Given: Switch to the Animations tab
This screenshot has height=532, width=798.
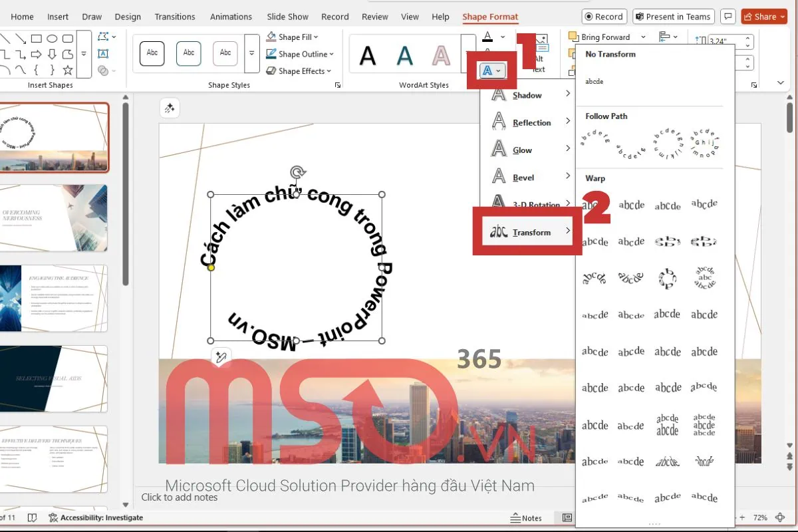Looking at the screenshot, I should (x=231, y=17).
